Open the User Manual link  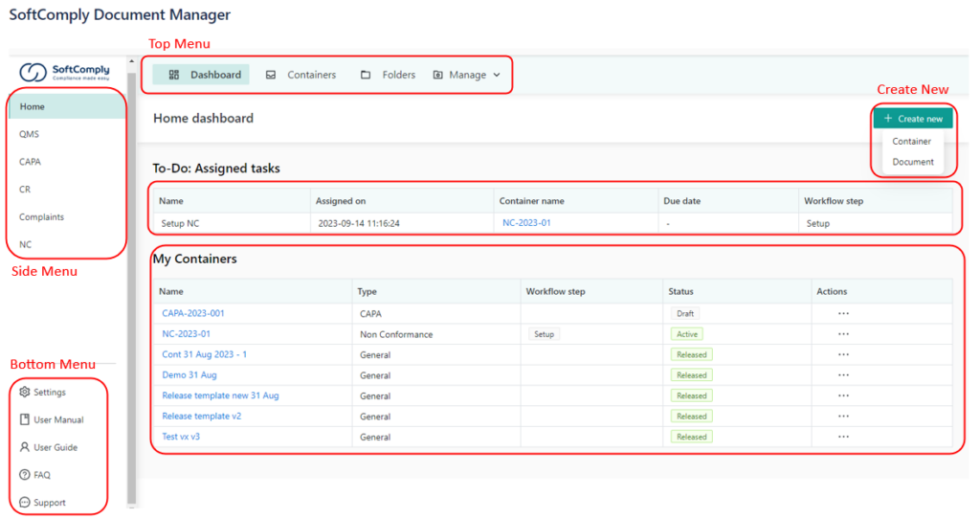tap(58, 419)
